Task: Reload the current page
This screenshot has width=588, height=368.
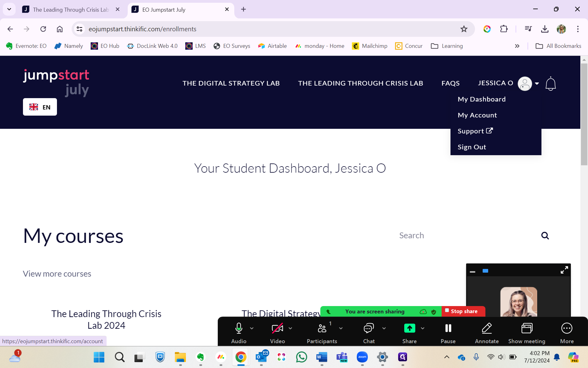Action: coord(43,29)
